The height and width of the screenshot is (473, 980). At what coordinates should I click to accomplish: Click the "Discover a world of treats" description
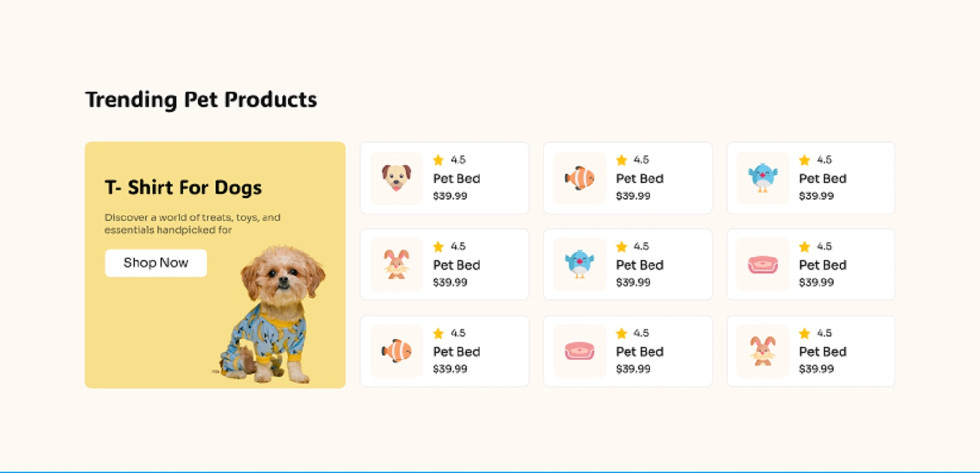[192, 223]
